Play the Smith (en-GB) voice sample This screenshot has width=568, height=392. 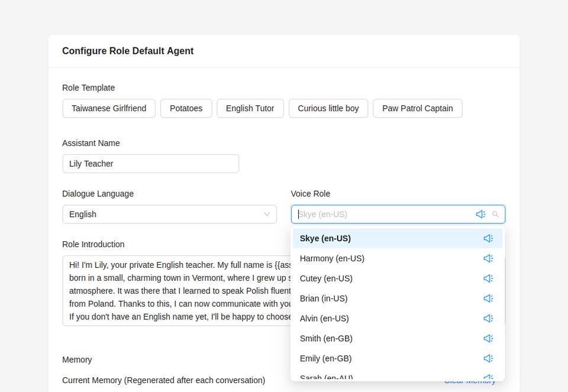point(488,338)
